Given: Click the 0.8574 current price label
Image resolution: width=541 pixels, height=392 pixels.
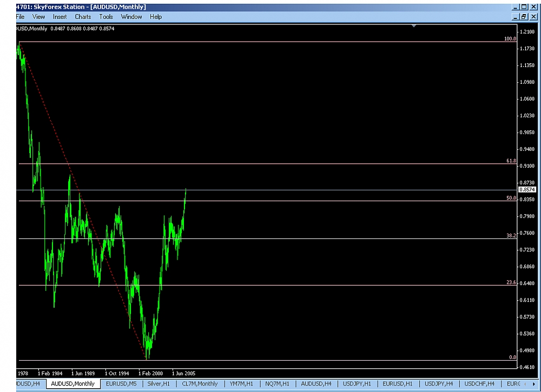Looking at the screenshot, I should pos(526,190).
